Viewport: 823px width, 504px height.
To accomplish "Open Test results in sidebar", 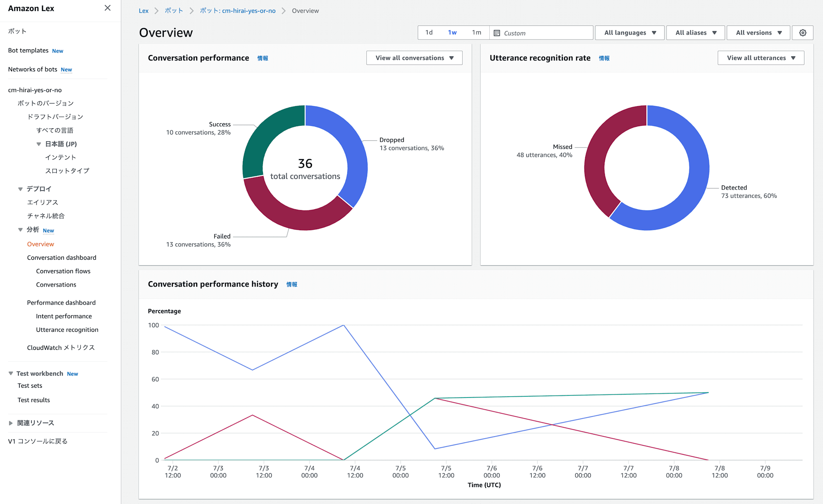I will click(34, 400).
